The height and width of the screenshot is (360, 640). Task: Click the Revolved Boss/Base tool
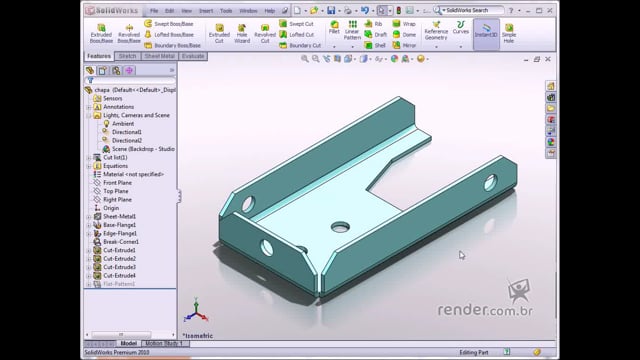pyautogui.click(x=129, y=33)
